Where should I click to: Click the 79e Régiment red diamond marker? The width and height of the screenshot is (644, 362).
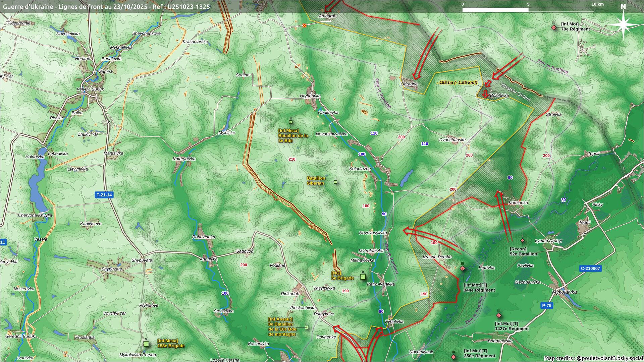[554, 27]
